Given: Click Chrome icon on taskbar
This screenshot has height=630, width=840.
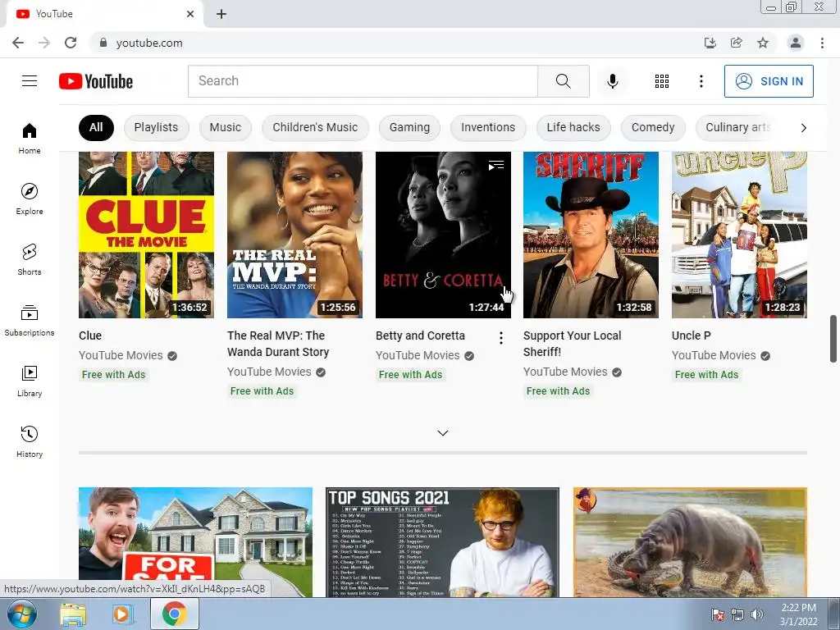Looking at the screenshot, I should point(174,614).
